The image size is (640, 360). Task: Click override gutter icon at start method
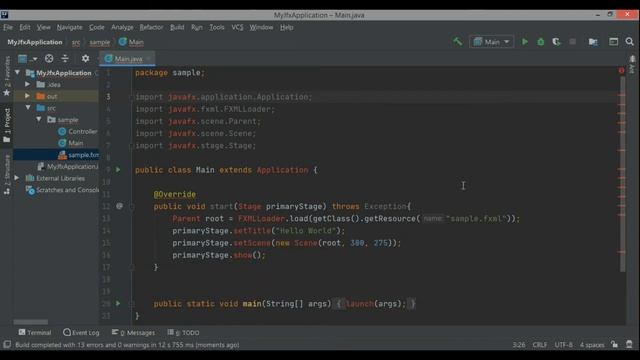tap(119, 206)
